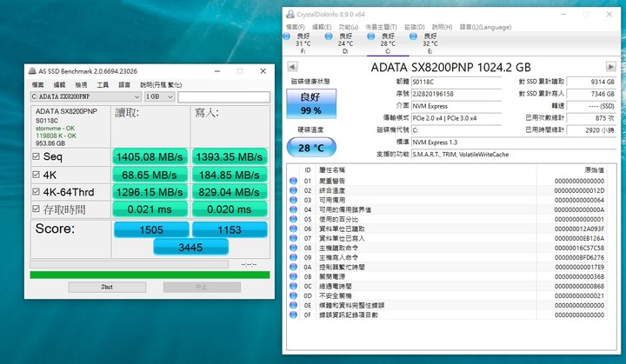This screenshot has width=626, height=364.
Task: Open 語言(L)(Language) menu in CrystalDiskInfo
Action: 485,27
